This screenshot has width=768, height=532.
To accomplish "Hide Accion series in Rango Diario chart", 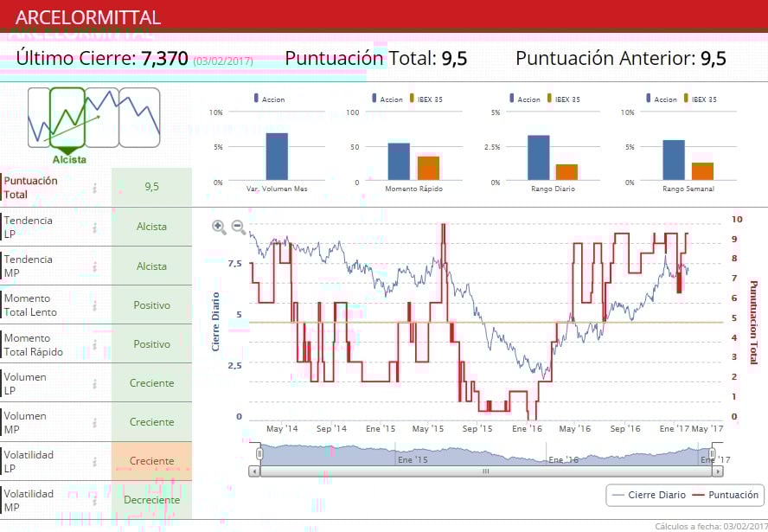I will click(525, 99).
